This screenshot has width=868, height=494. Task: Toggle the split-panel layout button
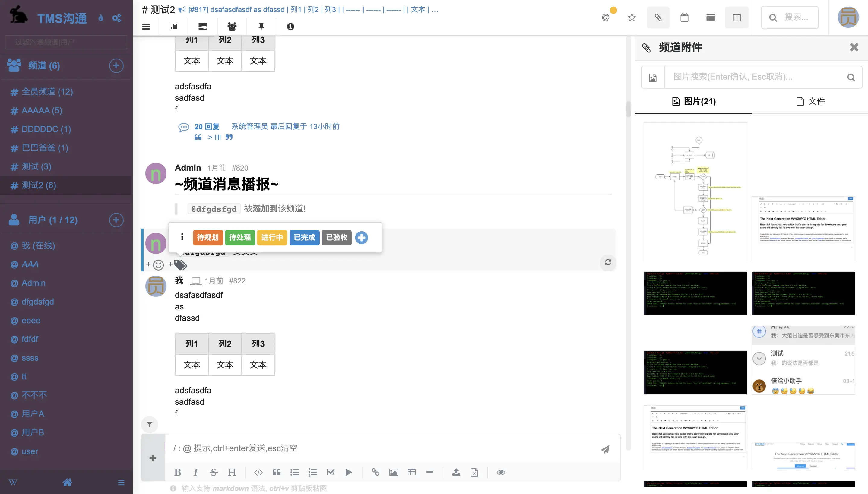tap(737, 17)
